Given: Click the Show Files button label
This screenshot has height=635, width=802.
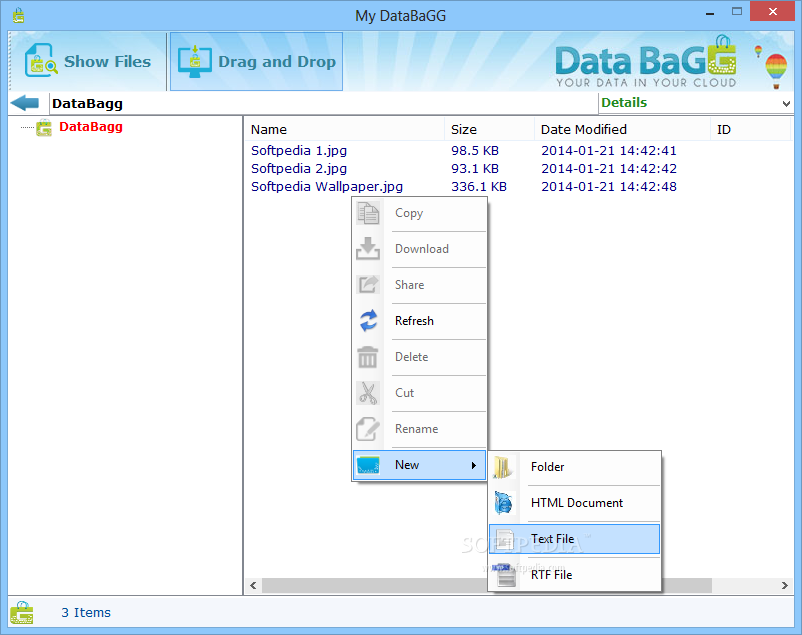Looking at the screenshot, I should pyautogui.click(x=107, y=62).
